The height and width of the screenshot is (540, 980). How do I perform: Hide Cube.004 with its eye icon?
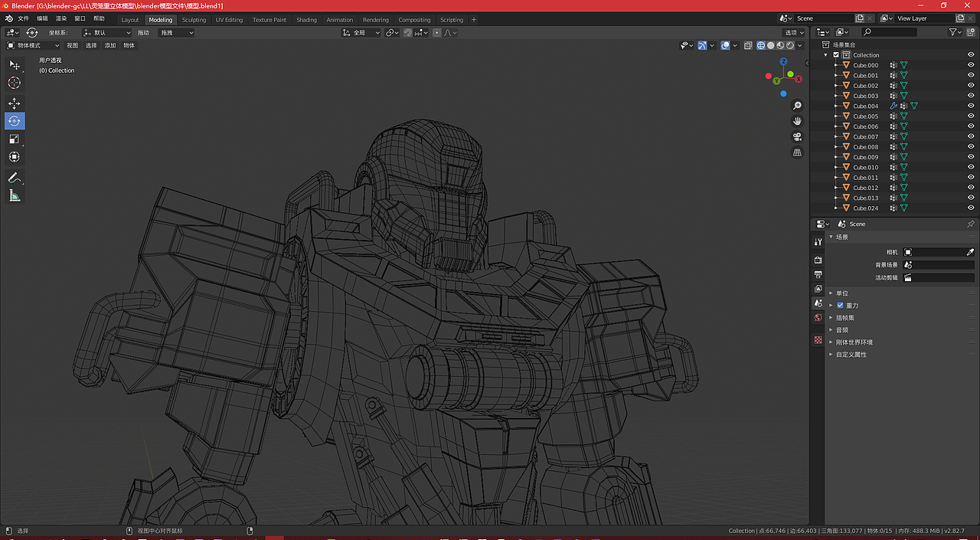971,106
